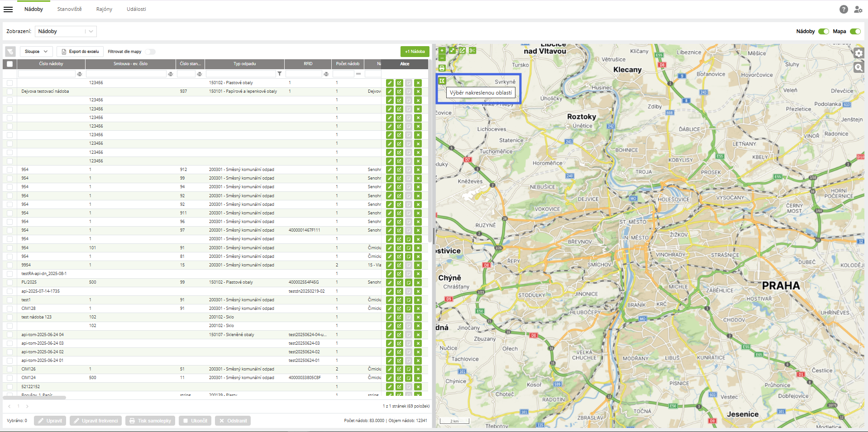Open the hamburger main menu
The image size is (868, 432).
(x=8, y=9)
